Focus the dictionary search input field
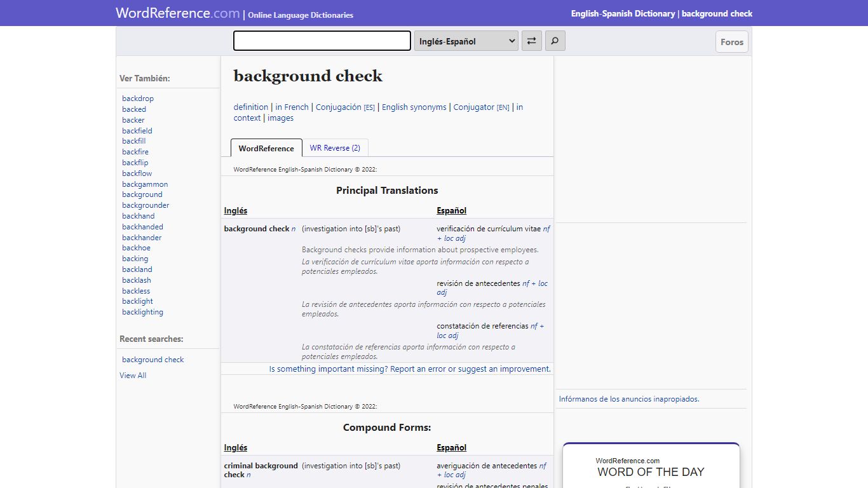868x488 pixels. coord(322,41)
